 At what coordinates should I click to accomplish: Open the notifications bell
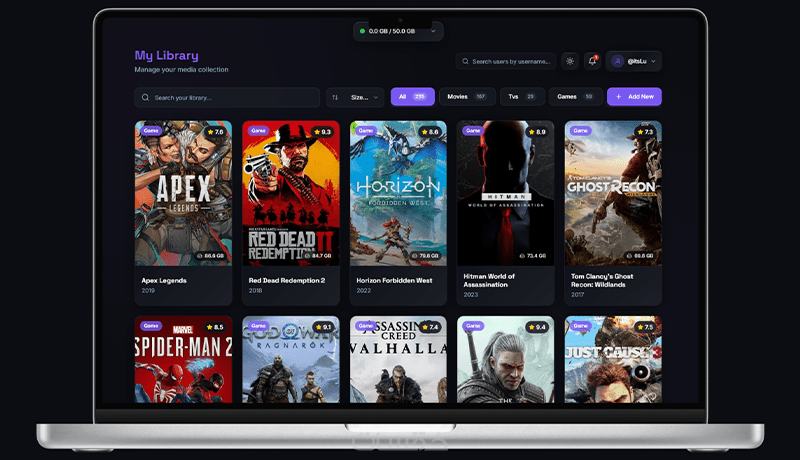pyautogui.click(x=592, y=61)
